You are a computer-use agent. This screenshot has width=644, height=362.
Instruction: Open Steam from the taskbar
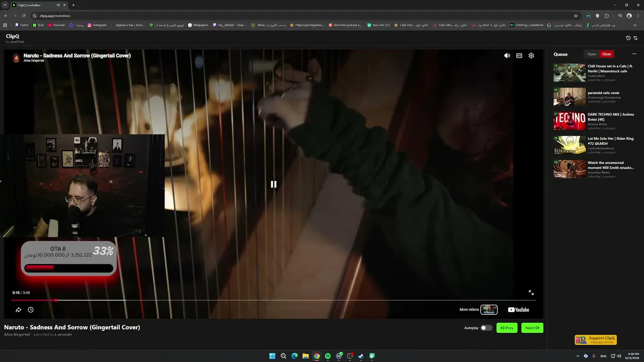click(361, 356)
